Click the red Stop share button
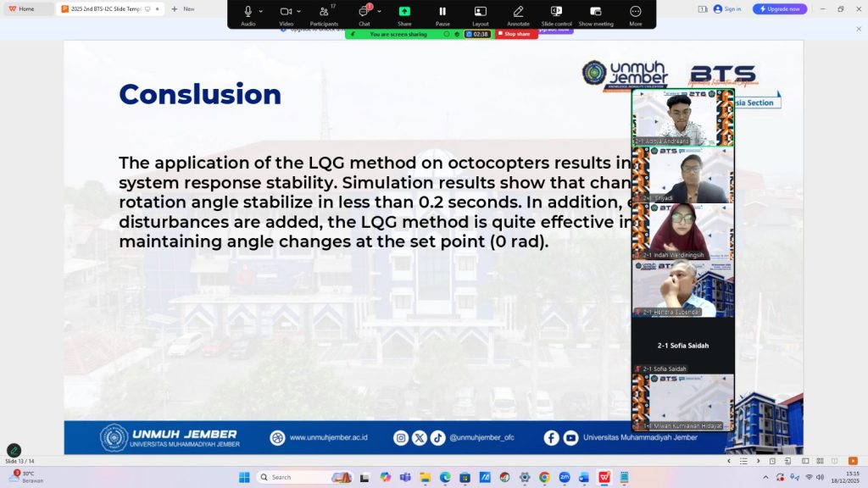Screen dimensions: 868x488 (516, 34)
